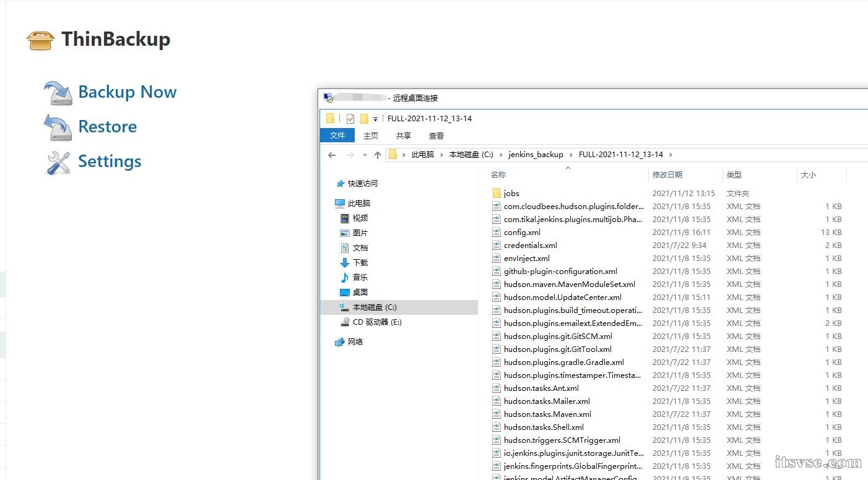Switch to the 主页 ribbon tab

[371, 136]
